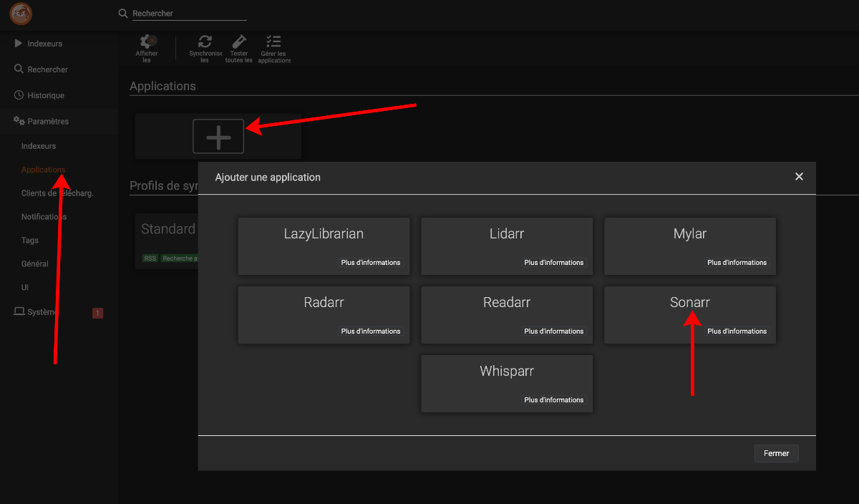Screen dimensions: 859x504
Task: Open Historique in the sidebar
Action: click(46, 96)
